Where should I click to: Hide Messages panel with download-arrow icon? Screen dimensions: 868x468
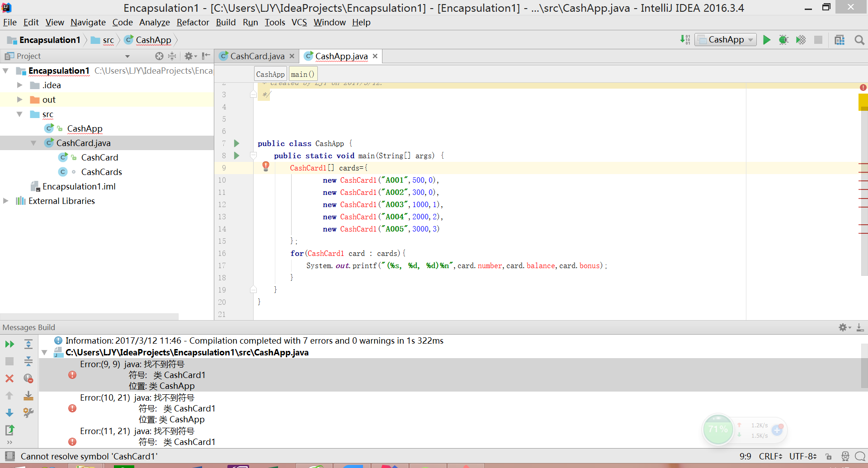[x=860, y=327]
